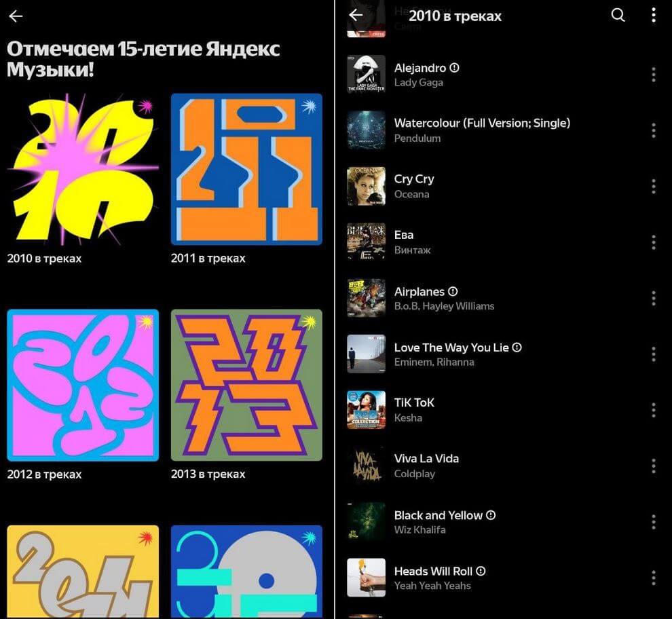Click the explicit badge beside Love The Way You Lie
The image size is (672, 619).
517,348
